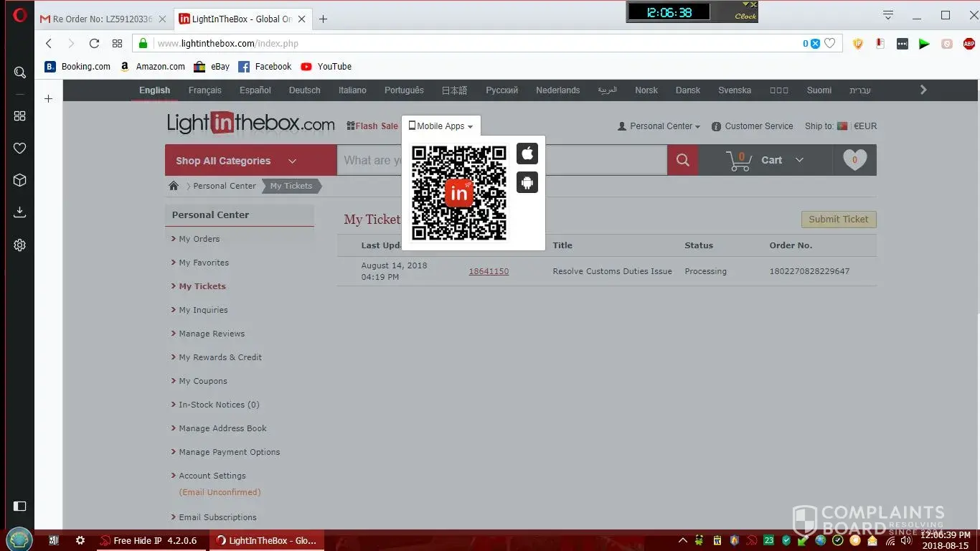Click the red search magnifier button
Screen dimensions: 980x551
tap(682, 160)
